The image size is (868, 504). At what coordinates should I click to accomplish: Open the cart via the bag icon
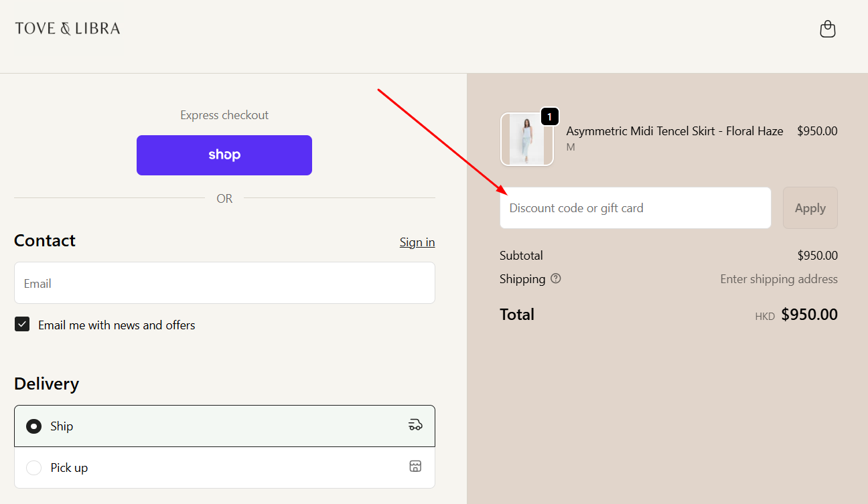coord(827,29)
